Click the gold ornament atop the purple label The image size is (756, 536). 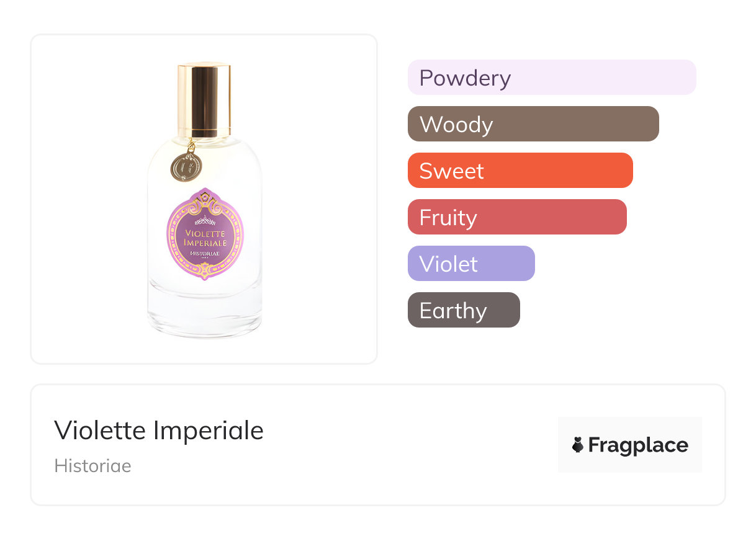205,200
